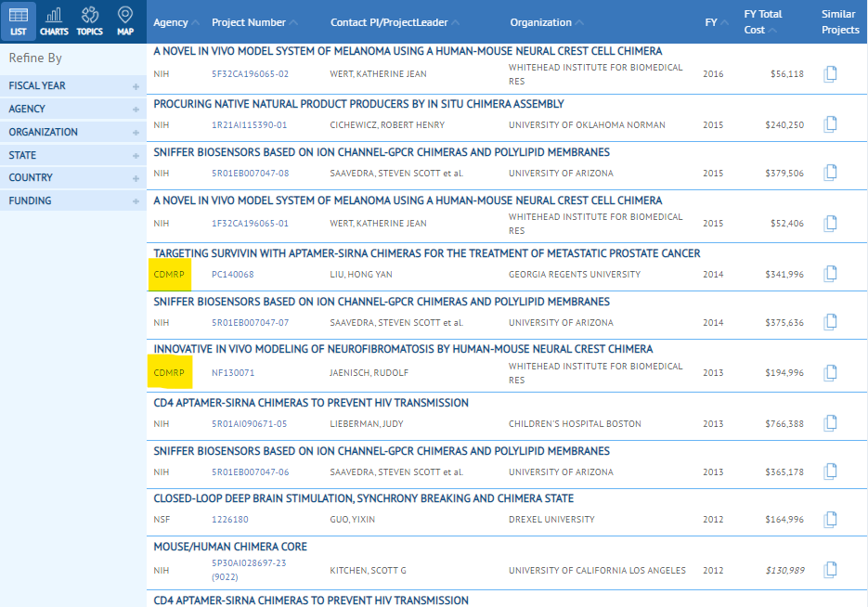Sort results by FY Total Cost column
The height and width of the screenshot is (607, 868).
[x=763, y=21]
